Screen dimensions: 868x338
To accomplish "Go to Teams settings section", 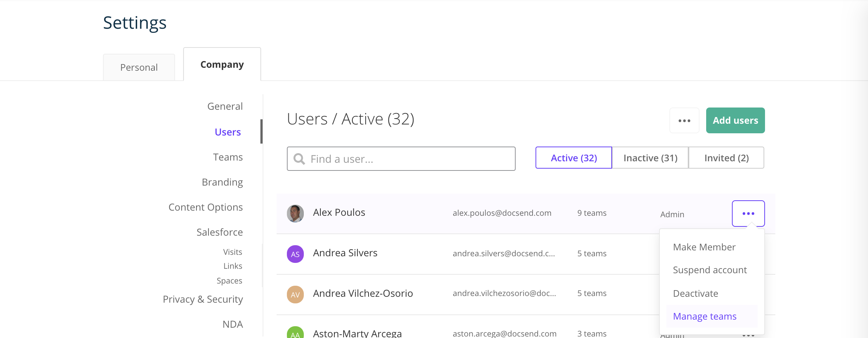I will tap(228, 157).
